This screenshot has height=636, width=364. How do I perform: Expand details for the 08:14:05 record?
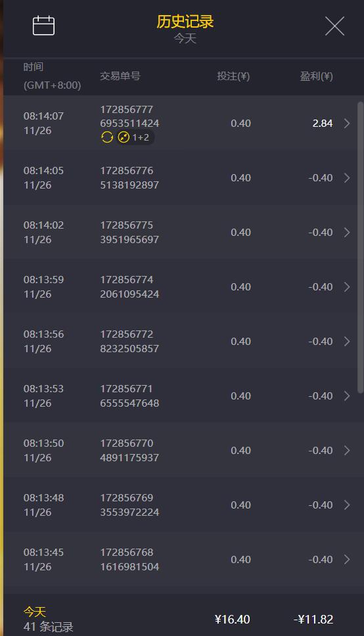pos(347,177)
